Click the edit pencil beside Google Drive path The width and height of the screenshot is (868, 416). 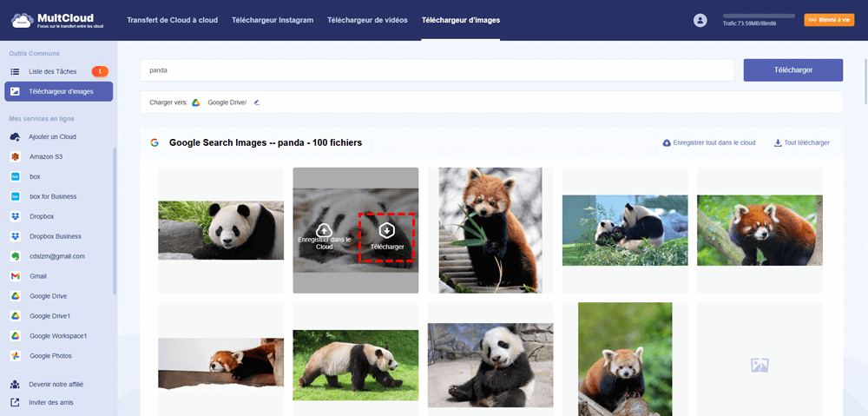point(257,102)
